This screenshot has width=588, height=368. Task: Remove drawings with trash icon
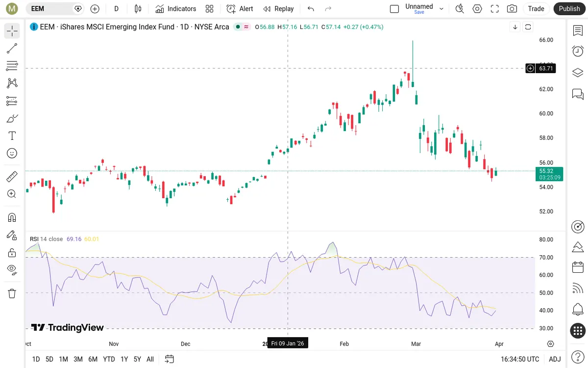click(12, 293)
